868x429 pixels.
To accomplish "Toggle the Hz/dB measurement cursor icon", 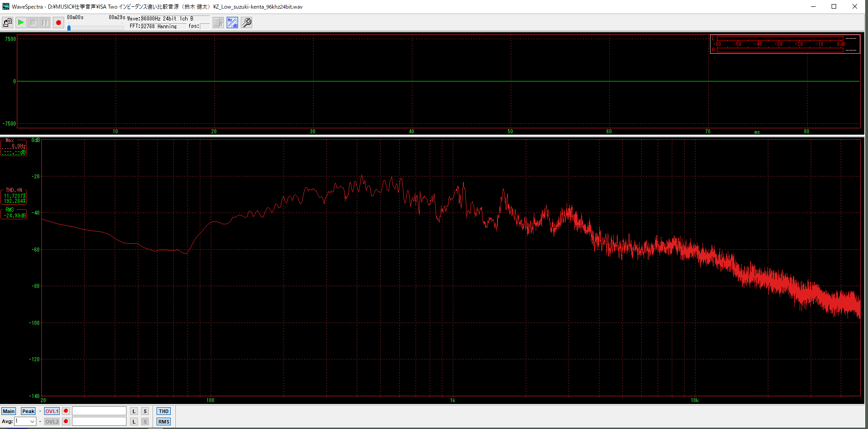I will tap(233, 22).
